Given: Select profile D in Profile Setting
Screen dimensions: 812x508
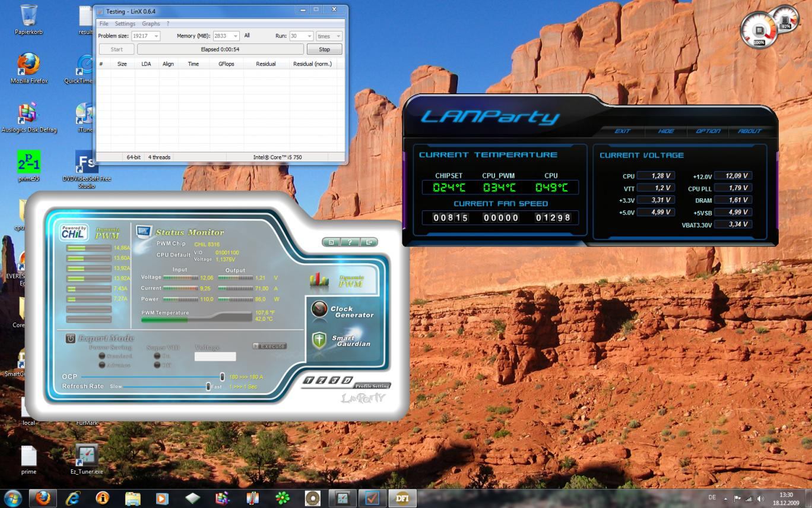Looking at the screenshot, I should pyautogui.click(x=347, y=380).
